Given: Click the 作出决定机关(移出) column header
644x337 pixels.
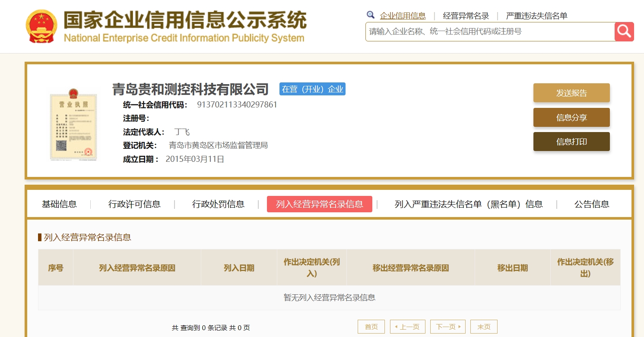Looking at the screenshot, I should pyautogui.click(x=585, y=268).
